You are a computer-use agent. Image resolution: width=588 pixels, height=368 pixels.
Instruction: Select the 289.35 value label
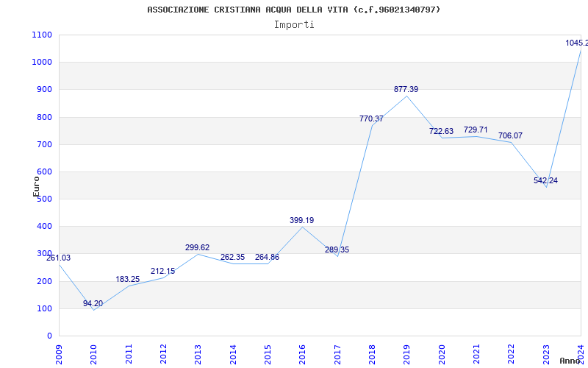[x=337, y=250]
